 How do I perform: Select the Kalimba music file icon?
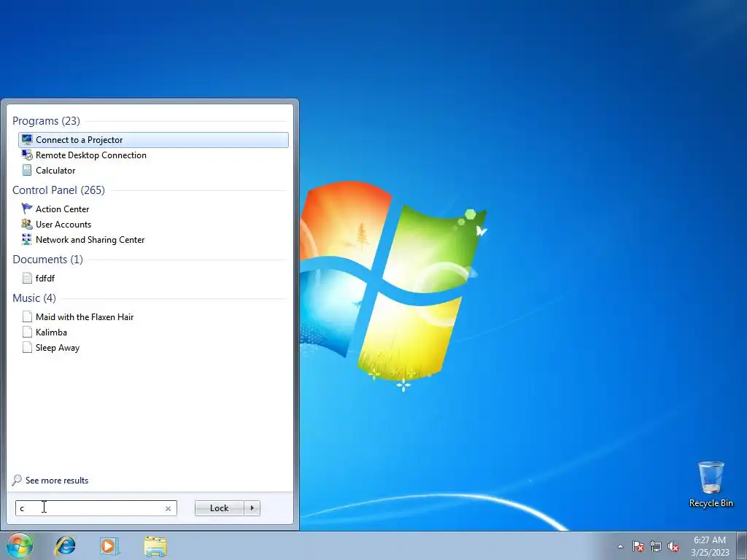pyautogui.click(x=27, y=332)
